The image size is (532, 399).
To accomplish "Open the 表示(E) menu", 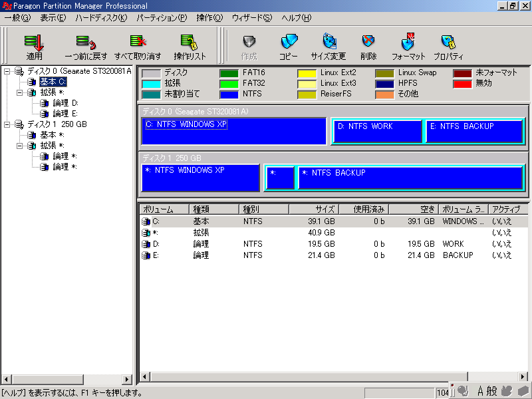I will click(53, 18).
